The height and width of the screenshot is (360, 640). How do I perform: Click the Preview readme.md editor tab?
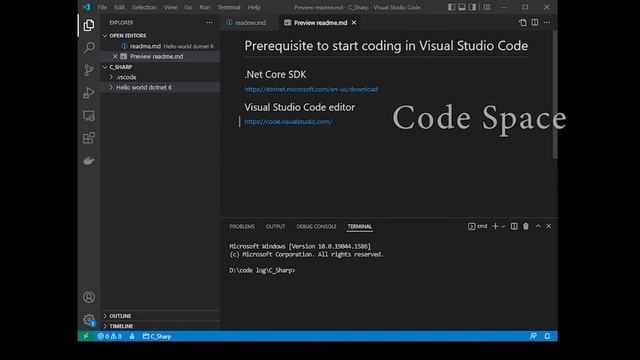pyautogui.click(x=320, y=23)
